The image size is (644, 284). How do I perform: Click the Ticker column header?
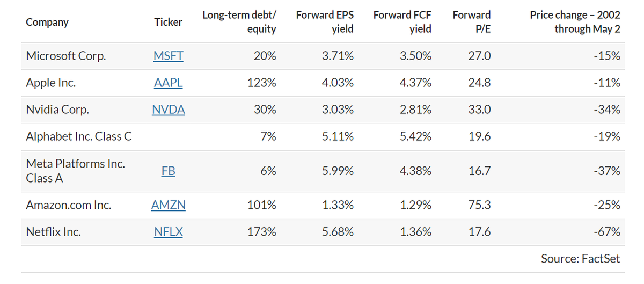[168, 22]
